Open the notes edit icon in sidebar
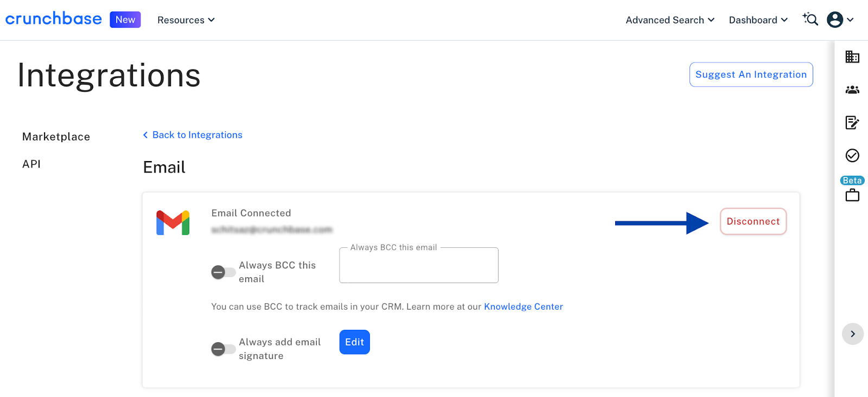 pos(852,123)
